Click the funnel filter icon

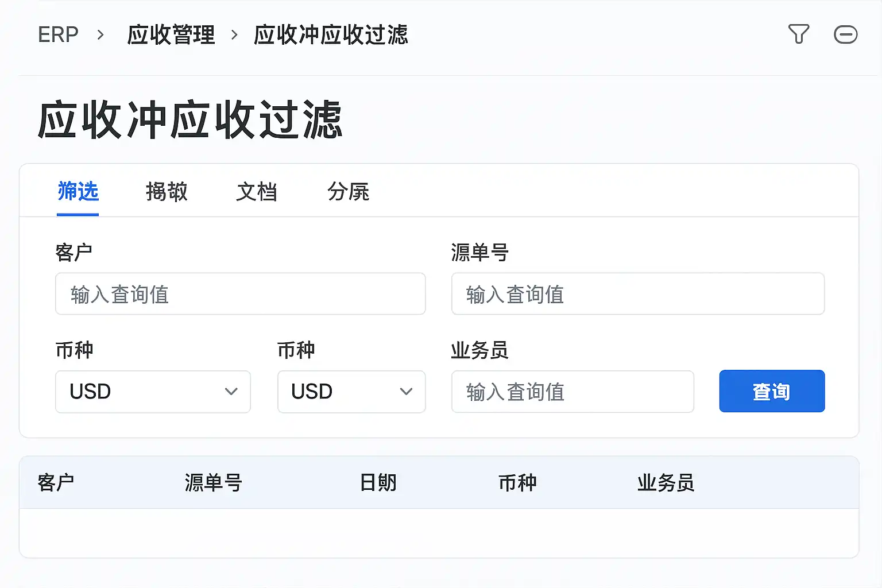[x=798, y=34]
